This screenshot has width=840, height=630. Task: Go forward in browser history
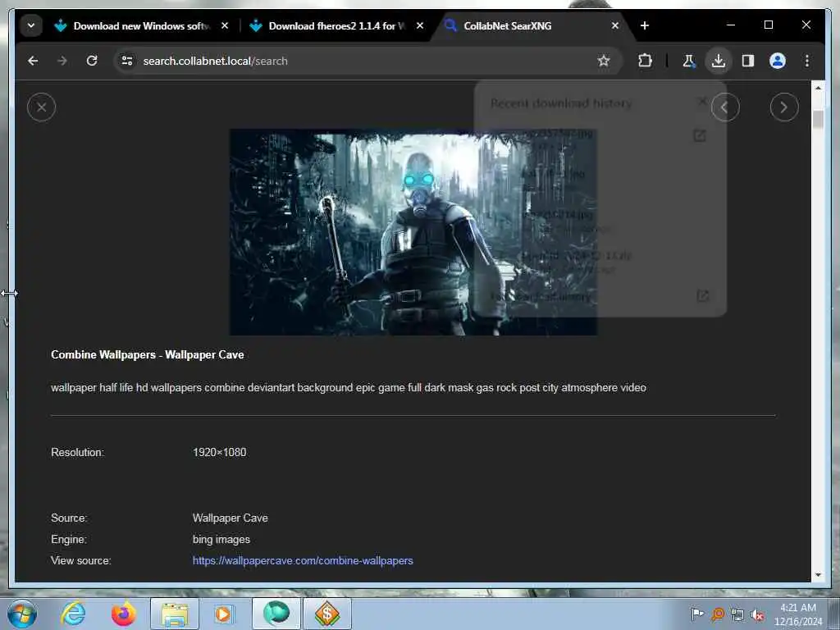pyautogui.click(x=62, y=61)
